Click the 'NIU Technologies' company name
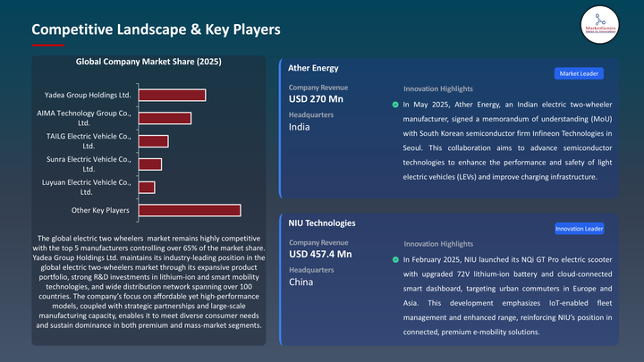The width and height of the screenshot is (644, 362). pos(322,223)
